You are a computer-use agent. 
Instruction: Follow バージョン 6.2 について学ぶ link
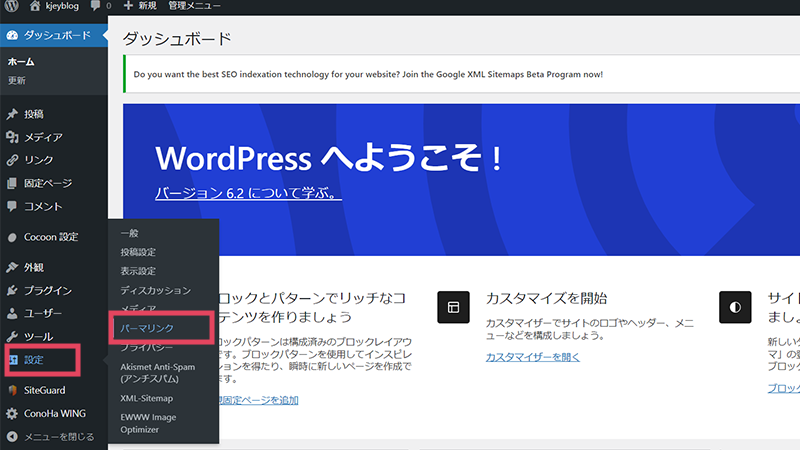click(248, 193)
